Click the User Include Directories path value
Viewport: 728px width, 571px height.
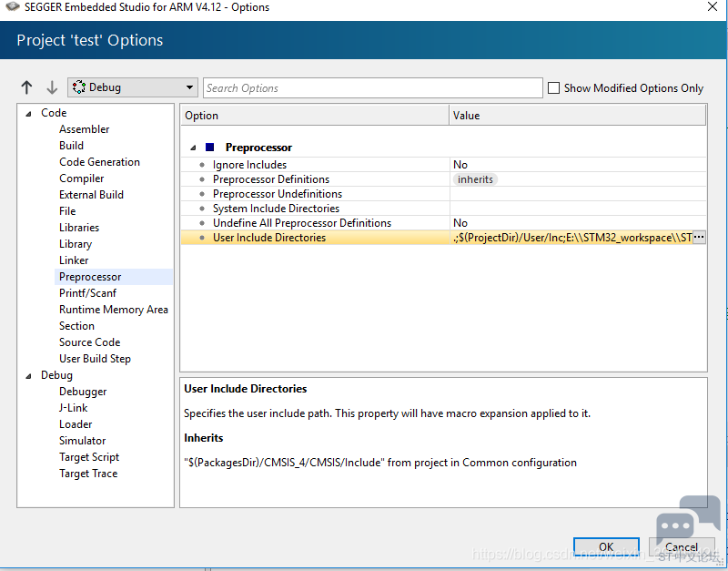[572, 238]
